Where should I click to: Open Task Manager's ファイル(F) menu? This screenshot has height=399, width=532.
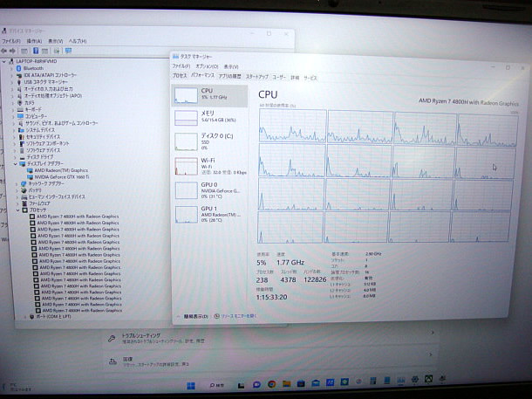pyautogui.click(x=181, y=66)
